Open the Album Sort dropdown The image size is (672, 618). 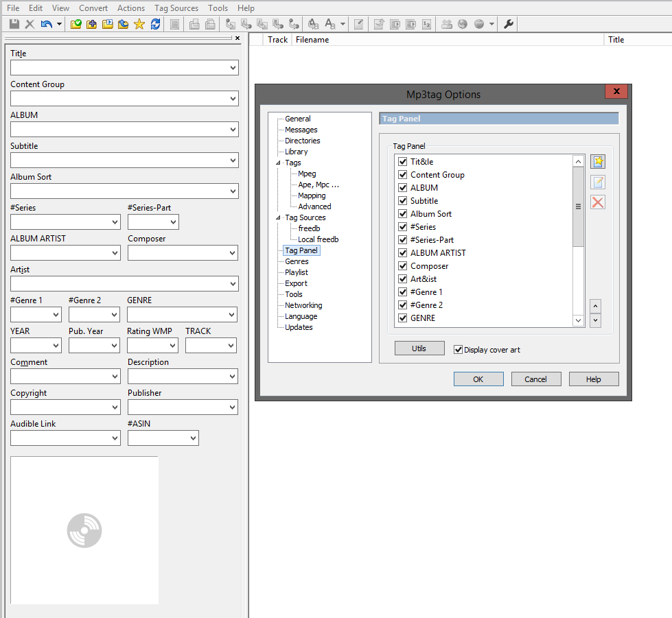[233, 191]
